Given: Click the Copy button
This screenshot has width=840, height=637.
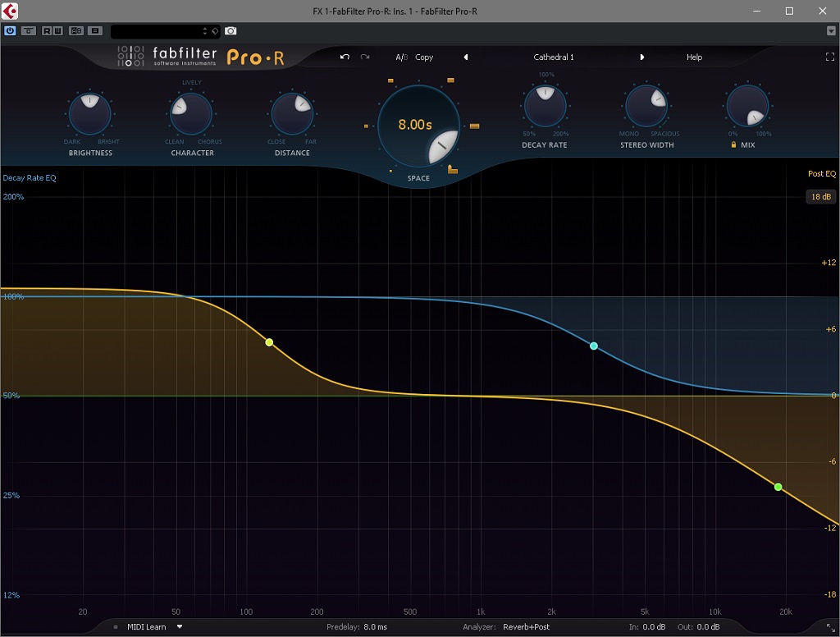Looking at the screenshot, I should click(x=424, y=57).
